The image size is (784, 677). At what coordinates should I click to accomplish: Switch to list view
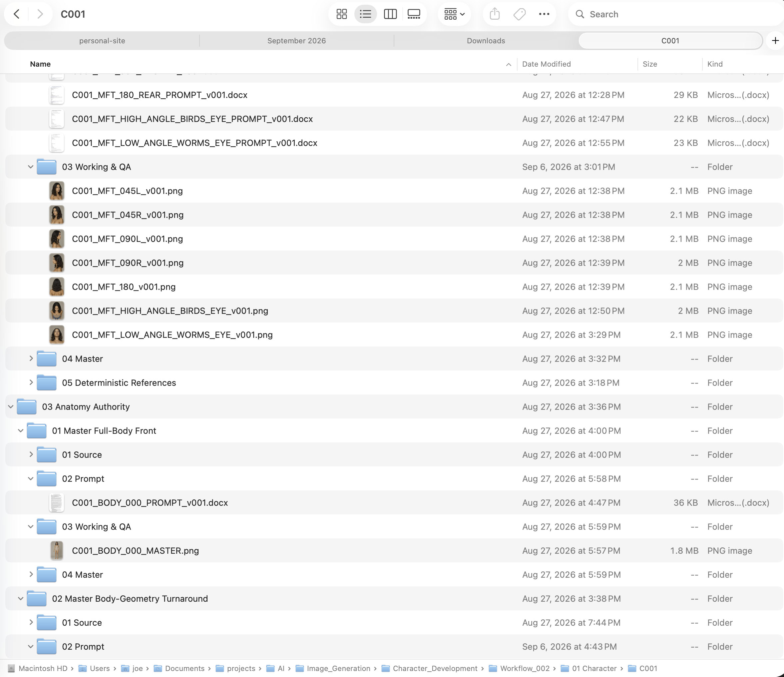coord(365,14)
